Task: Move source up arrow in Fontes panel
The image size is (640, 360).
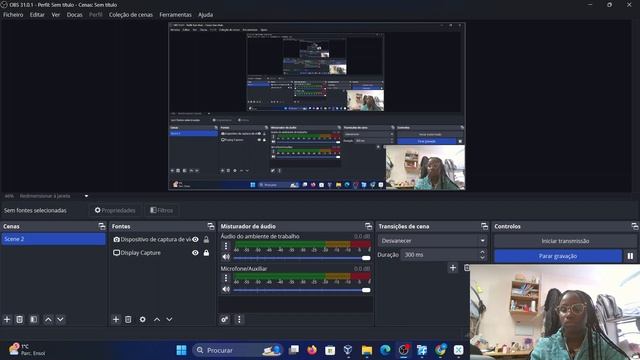Action: [x=157, y=319]
